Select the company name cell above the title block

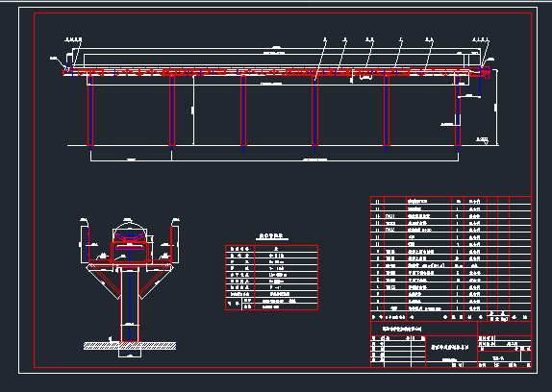click(x=424, y=330)
